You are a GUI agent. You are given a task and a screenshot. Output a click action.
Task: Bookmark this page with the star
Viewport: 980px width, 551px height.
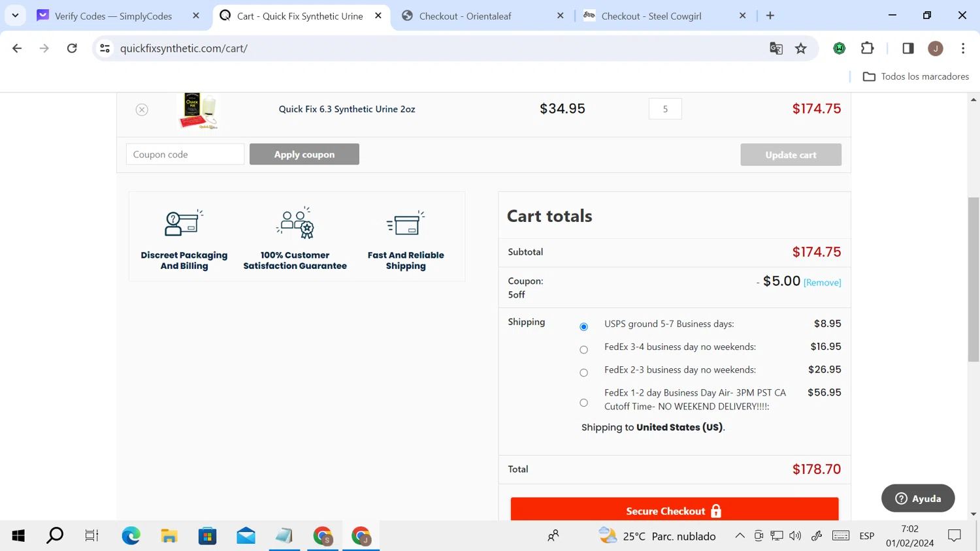coord(801,48)
